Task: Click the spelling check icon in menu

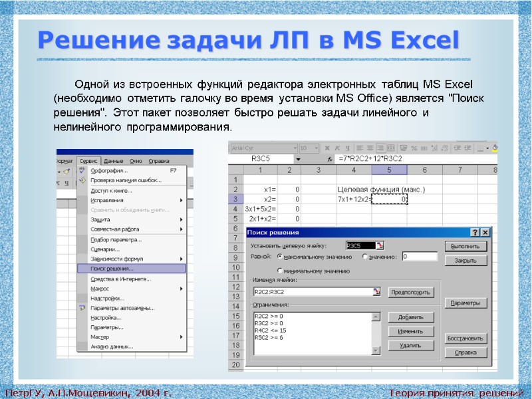Action: click(82, 170)
